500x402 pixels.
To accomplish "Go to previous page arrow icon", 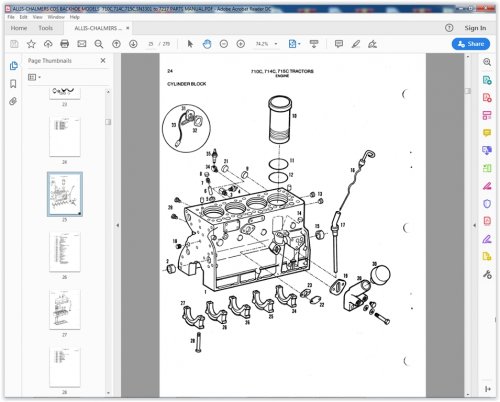I will pyautogui.click(x=116, y=44).
